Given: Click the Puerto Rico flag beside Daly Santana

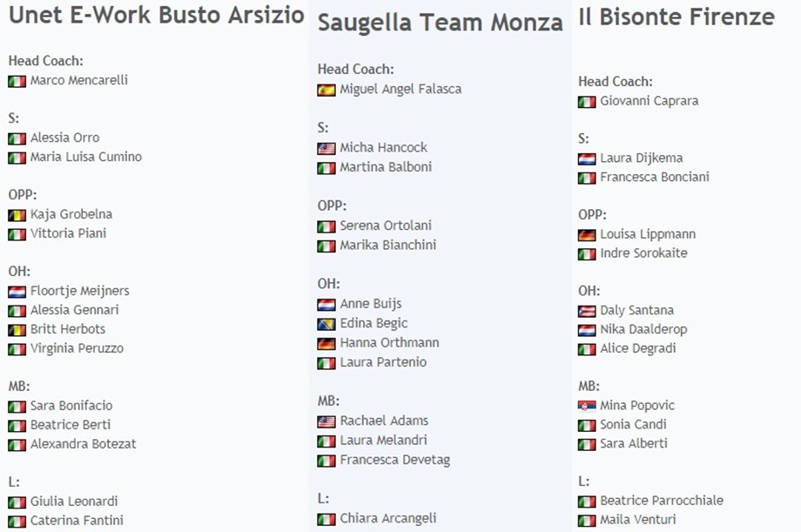Looking at the screenshot, I should (587, 311).
